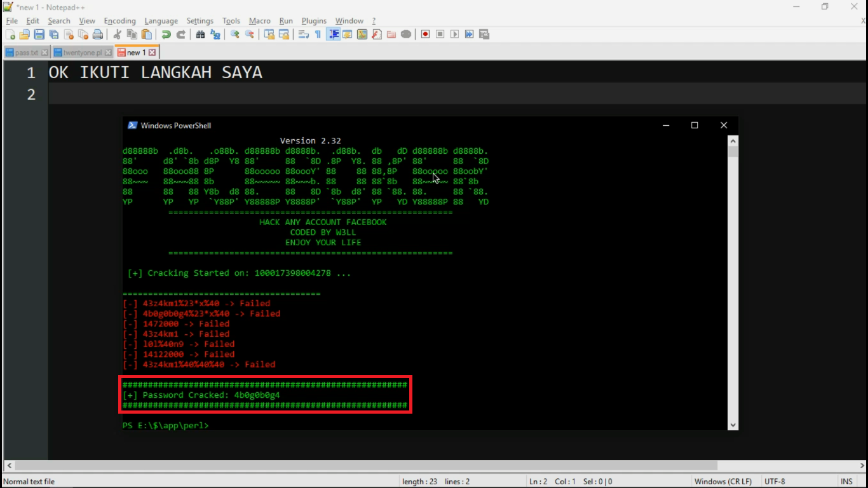This screenshot has width=868, height=488.
Task: Click the Undo arrow icon
Action: (166, 34)
